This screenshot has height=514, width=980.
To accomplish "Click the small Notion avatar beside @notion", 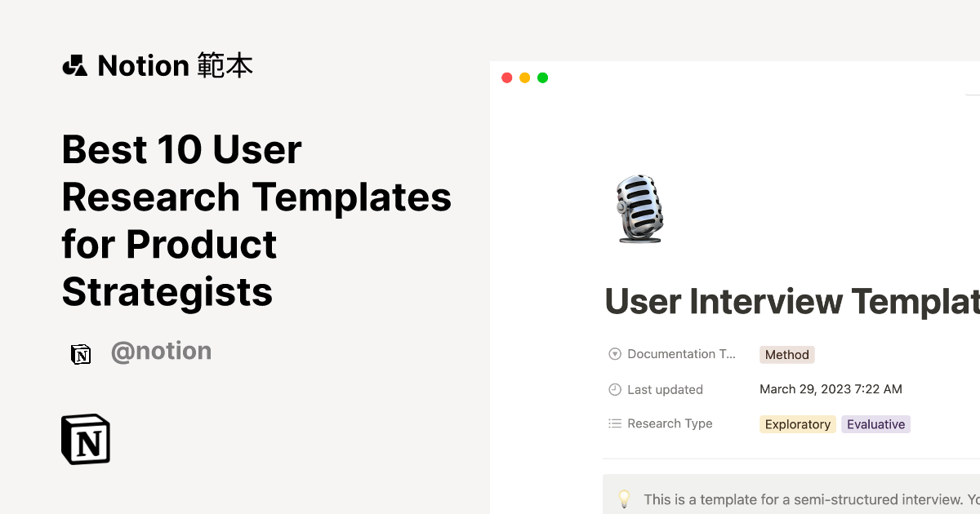I will tap(81, 354).
